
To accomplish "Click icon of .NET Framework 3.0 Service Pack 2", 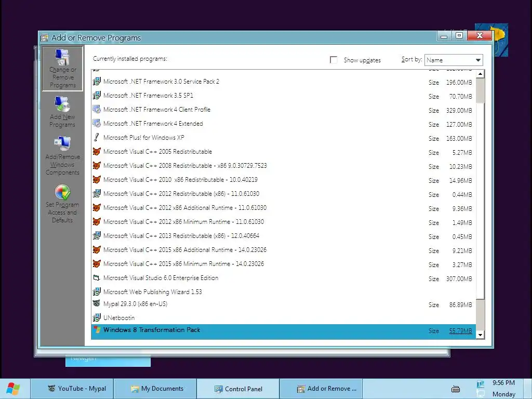I will click(97, 82).
